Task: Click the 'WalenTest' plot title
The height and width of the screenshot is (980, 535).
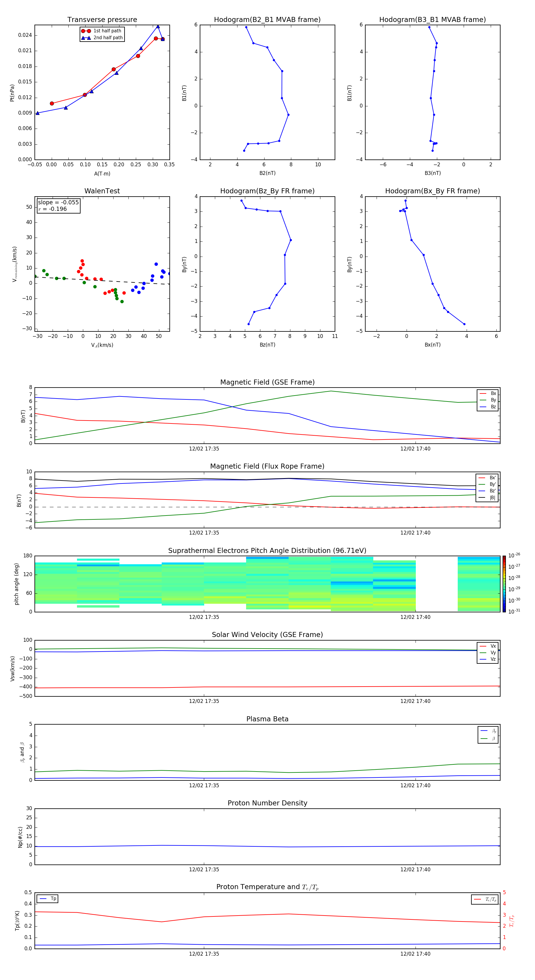Action: coord(102,191)
